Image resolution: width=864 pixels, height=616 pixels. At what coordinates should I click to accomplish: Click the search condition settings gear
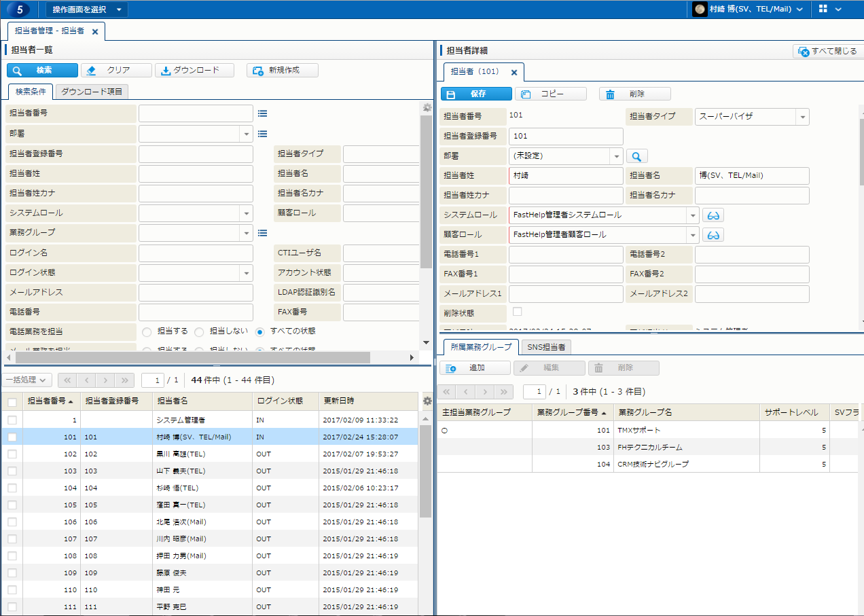tap(427, 107)
